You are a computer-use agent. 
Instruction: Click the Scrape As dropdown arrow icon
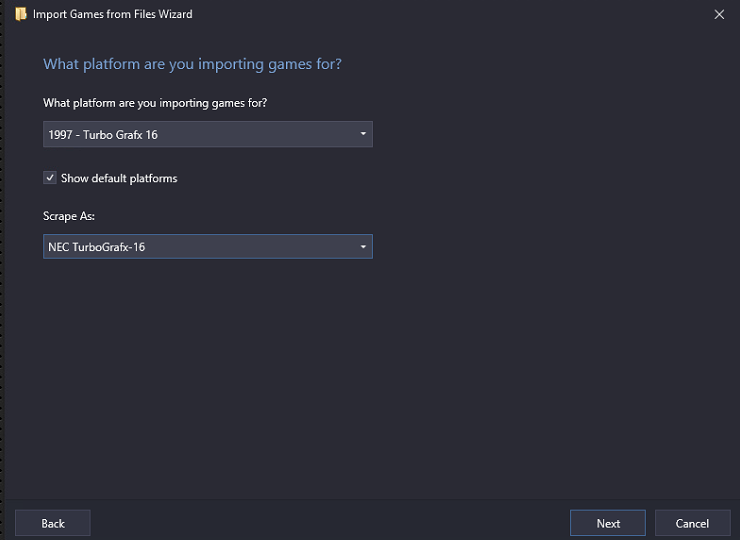363,247
